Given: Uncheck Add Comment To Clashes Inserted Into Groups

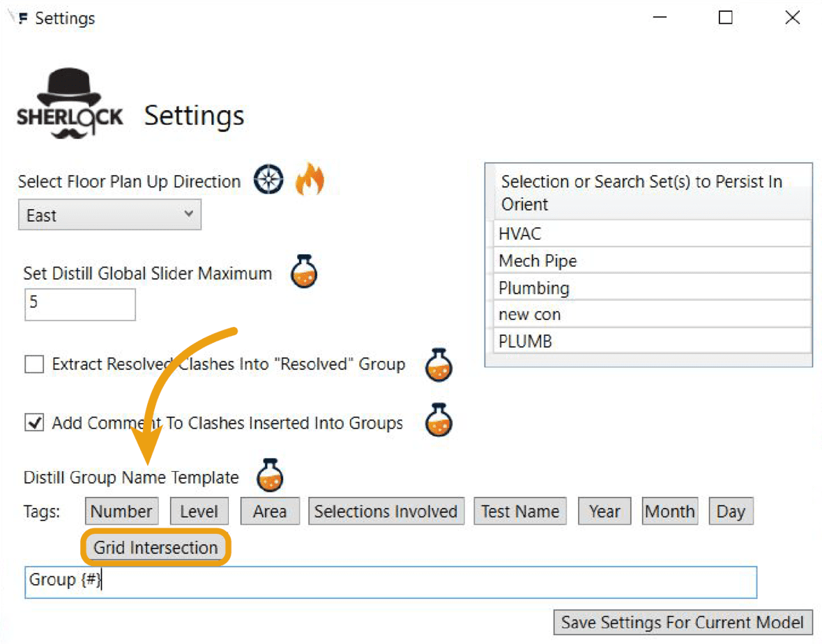Looking at the screenshot, I should 34,422.
